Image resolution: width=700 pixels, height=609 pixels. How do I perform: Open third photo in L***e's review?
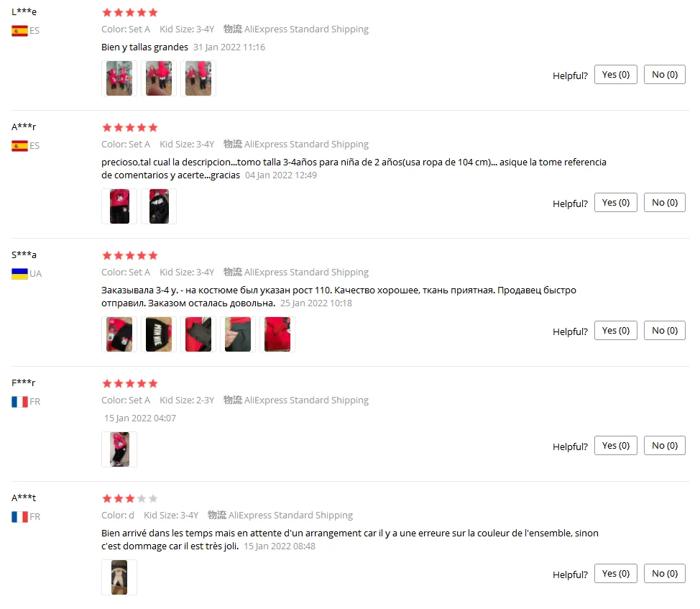pos(198,78)
